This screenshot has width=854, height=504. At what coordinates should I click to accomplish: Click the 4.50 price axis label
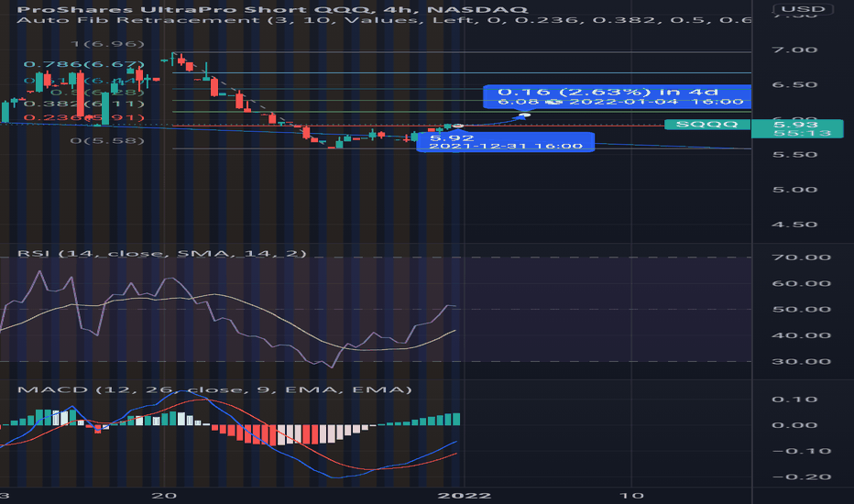click(x=794, y=225)
